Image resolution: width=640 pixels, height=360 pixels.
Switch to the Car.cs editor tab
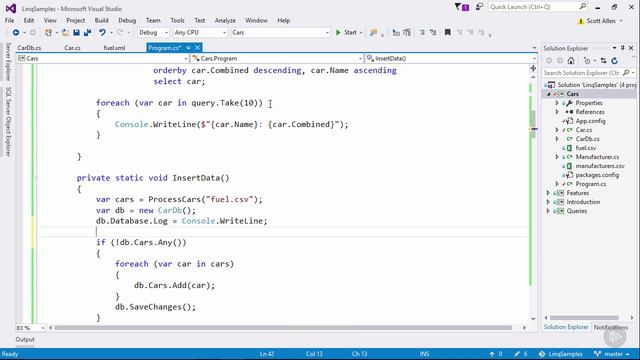pyautogui.click(x=72, y=48)
